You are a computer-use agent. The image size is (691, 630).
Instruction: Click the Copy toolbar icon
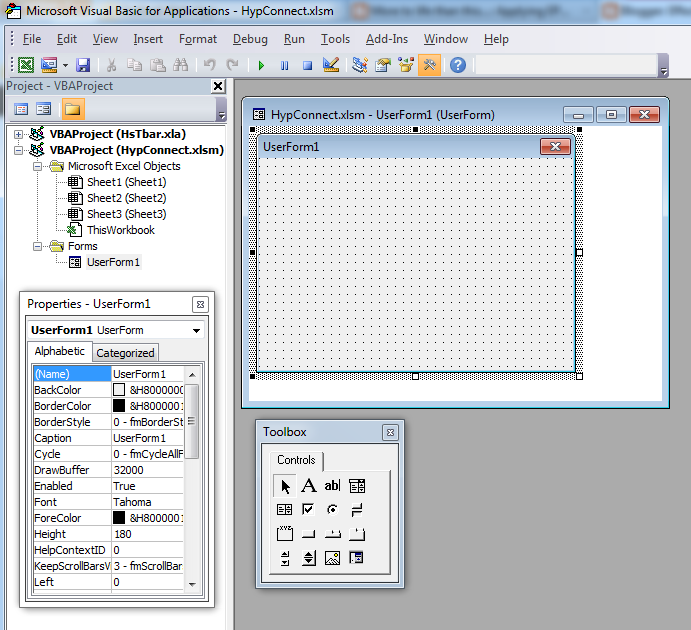tap(134, 65)
